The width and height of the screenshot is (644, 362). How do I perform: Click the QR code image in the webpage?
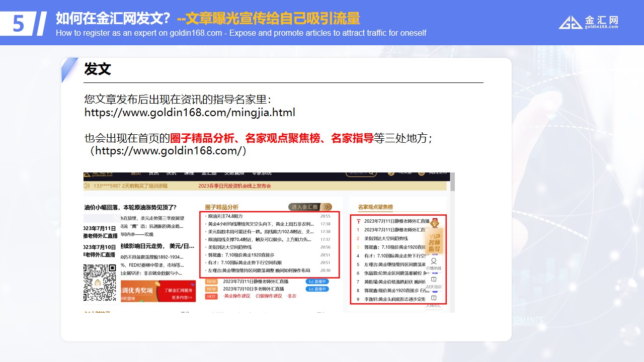[x=100, y=282]
